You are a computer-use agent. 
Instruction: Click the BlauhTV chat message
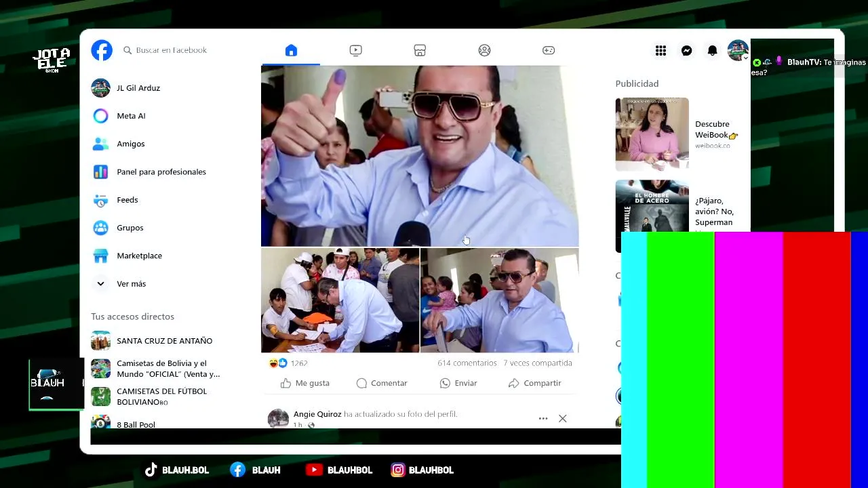808,66
